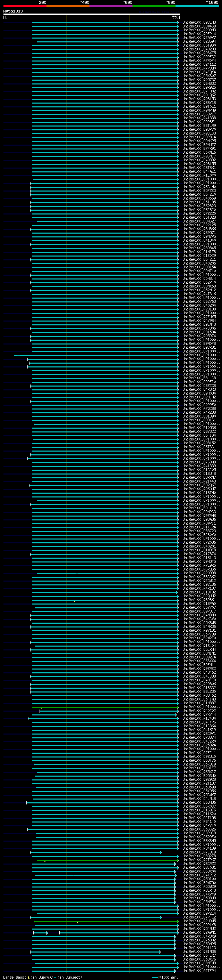Select label UniRef100_Q6GLH0

(x=199, y=187)
